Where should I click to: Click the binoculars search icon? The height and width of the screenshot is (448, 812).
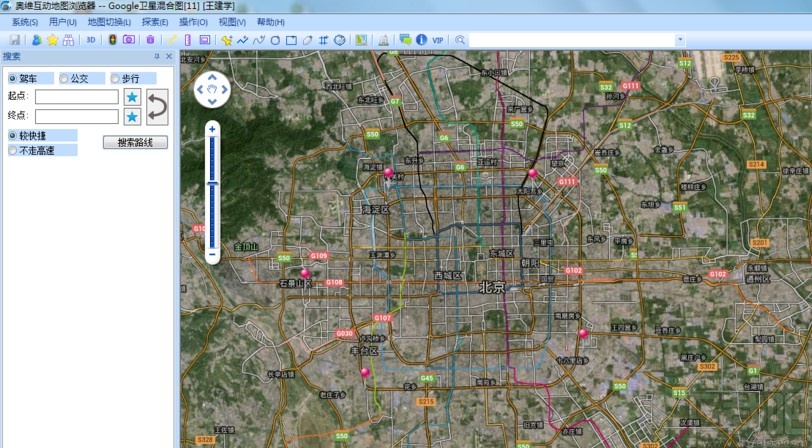point(68,40)
